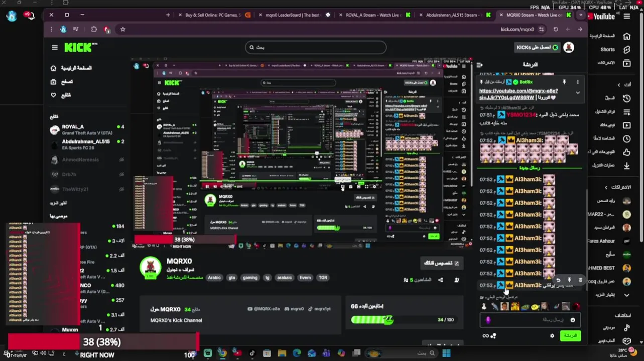This screenshot has width=644, height=361.
Task: Open the mqrx1yt TikTok social link
Action: click(319, 309)
